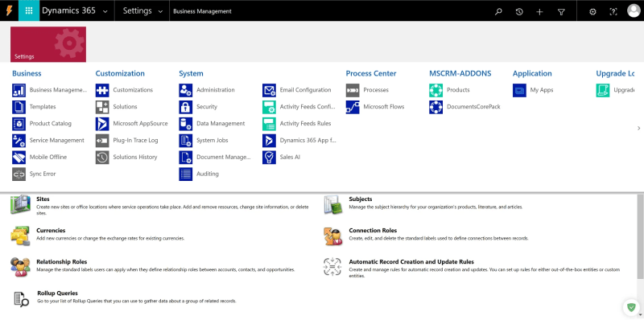Expand the Dynamics 365 dropdown chevron
Viewport: 644px width, 320px height.
coord(105,11)
